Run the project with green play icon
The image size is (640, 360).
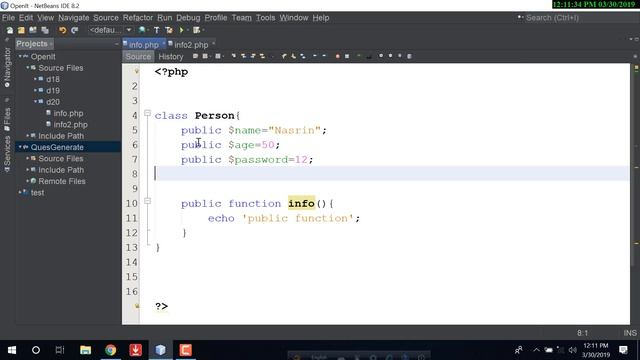(x=182, y=30)
